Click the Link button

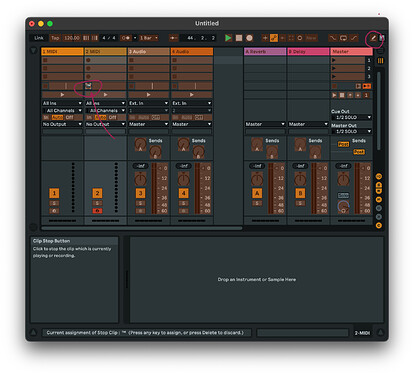click(x=39, y=38)
